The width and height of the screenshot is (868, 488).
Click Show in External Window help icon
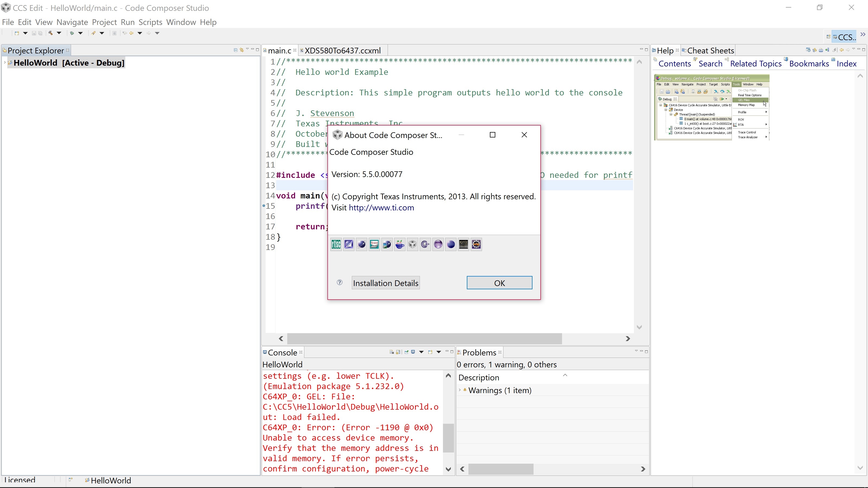coord(808,50)
